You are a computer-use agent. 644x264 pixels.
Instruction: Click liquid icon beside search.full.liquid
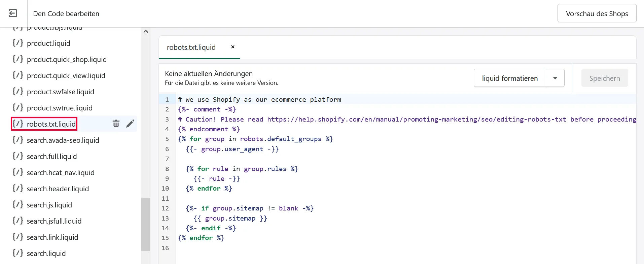pyautogui.click(x=18, y=156)
